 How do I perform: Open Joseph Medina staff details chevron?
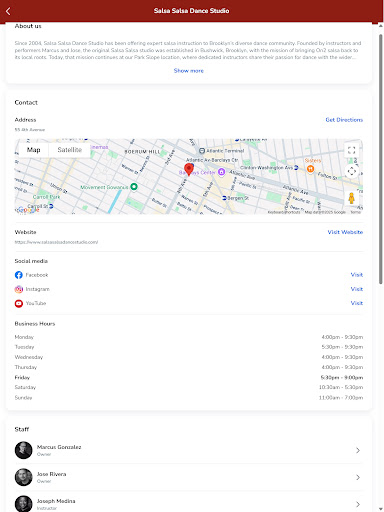(x=358, y=504)
